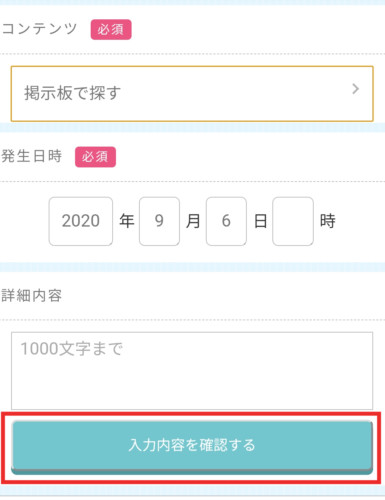The height and width of the screenshot is (500, 385).
Task: Click the chevron arrow in content selector
Action: coord(355,89)
